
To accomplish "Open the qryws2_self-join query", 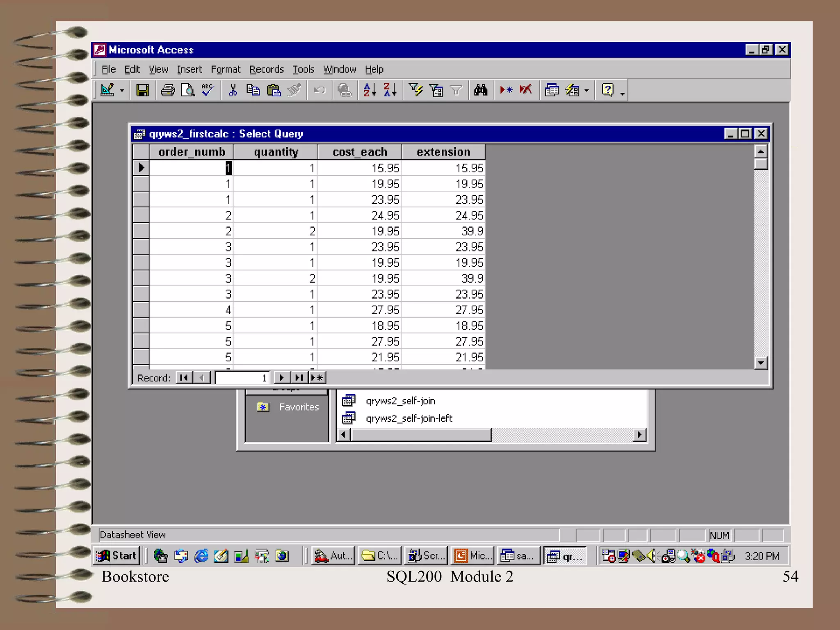I will click(400, 401).
